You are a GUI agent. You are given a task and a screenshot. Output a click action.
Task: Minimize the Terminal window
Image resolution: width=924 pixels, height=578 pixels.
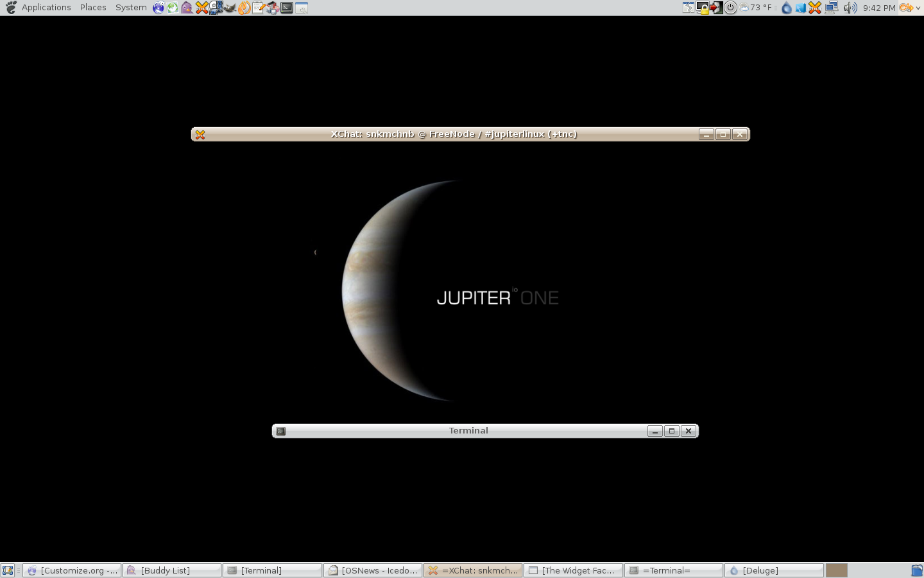click(x=655, y=431)
